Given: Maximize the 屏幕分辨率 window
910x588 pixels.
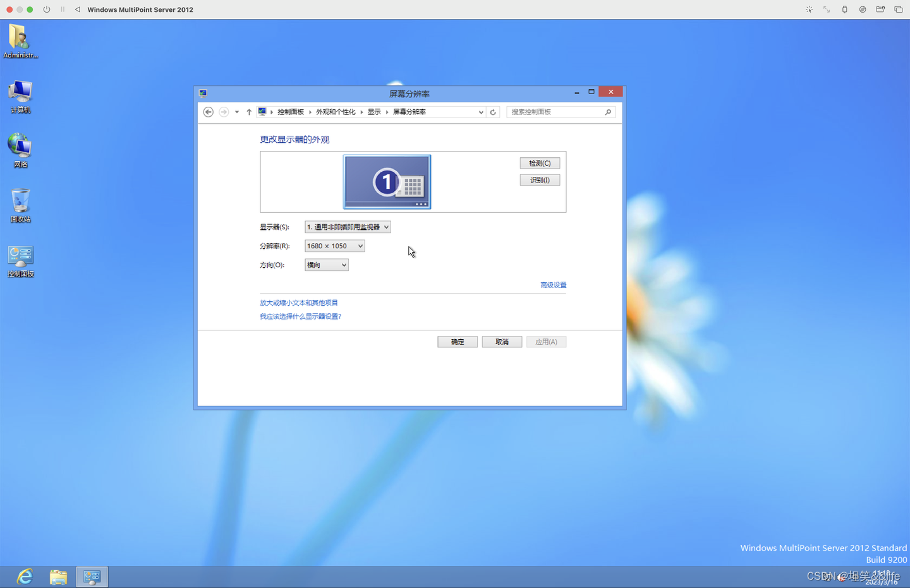Looking at the screenshot, I should coord(591,92).
